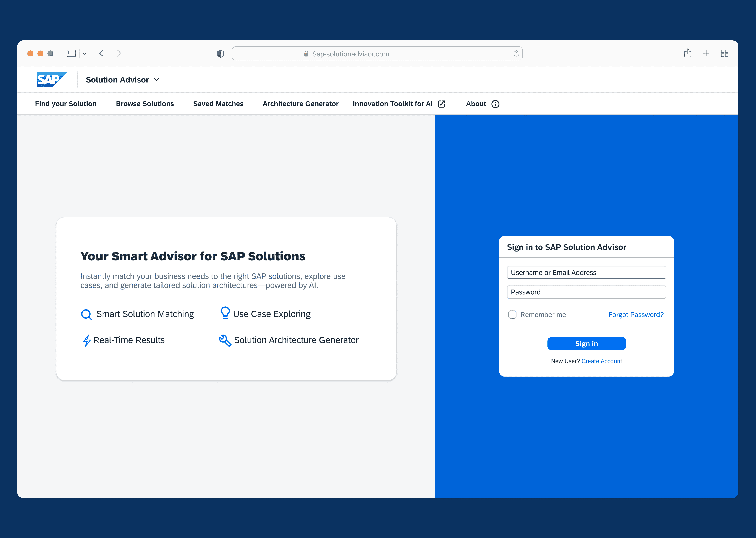Toggle the browser sidebar panel
This screenshot has width=756, height=538.
pyautogui.click(x=72, y=53)
